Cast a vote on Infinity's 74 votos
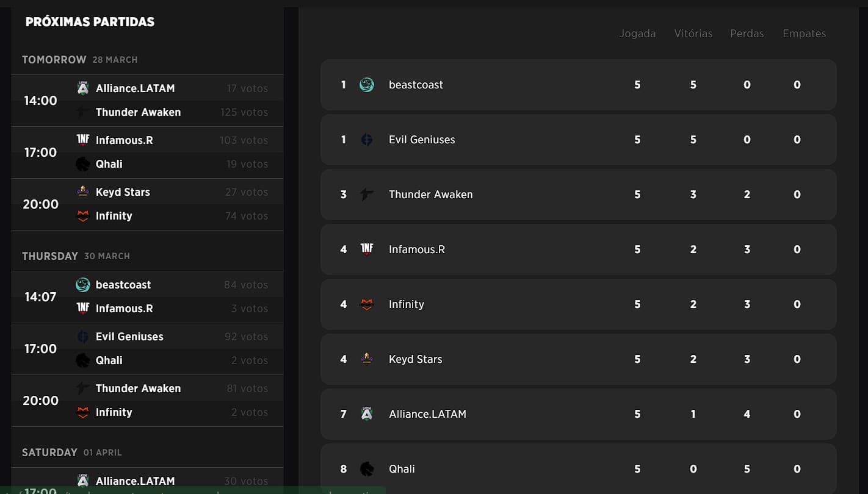 [x=246, y=216]
